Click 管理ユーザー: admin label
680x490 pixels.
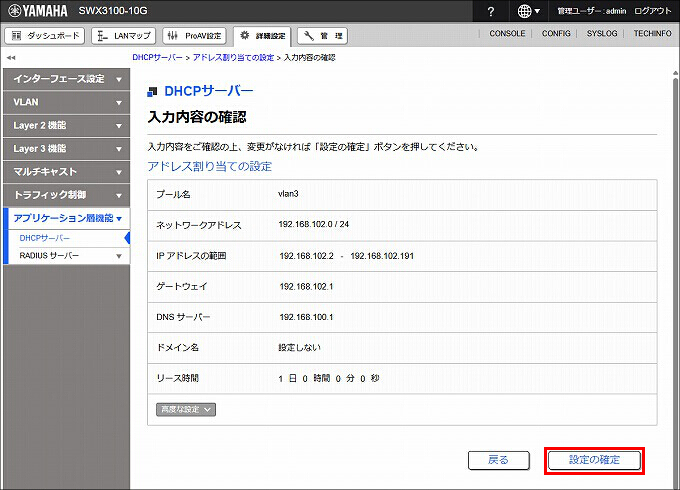[x=592, y=11]
